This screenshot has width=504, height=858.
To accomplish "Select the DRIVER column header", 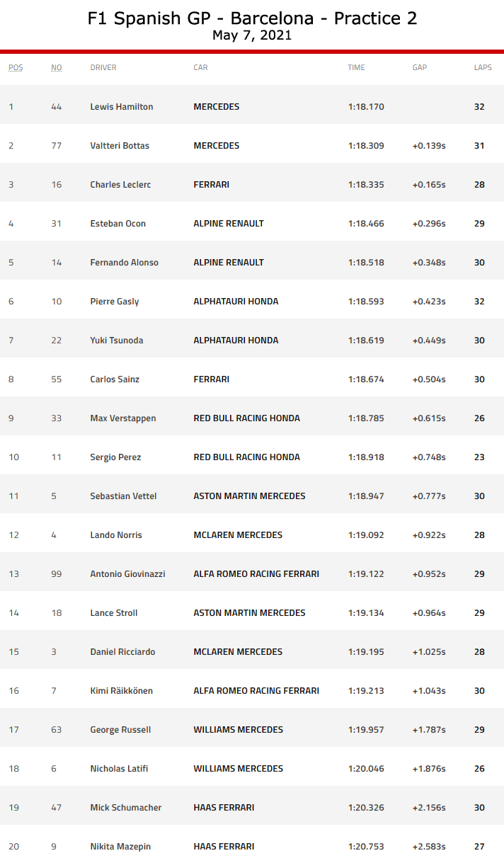I will [103, 68].
